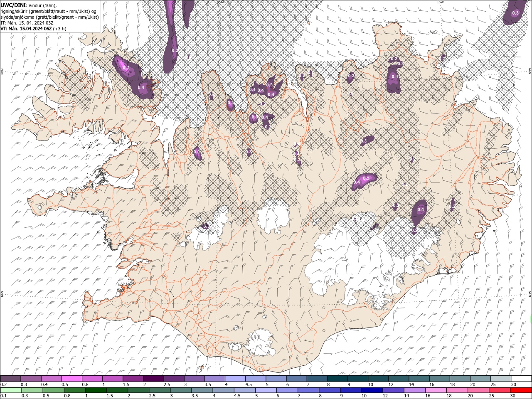
Task: Click the '0.1' label starting the rain scale
Action: (x=4, y=396)
